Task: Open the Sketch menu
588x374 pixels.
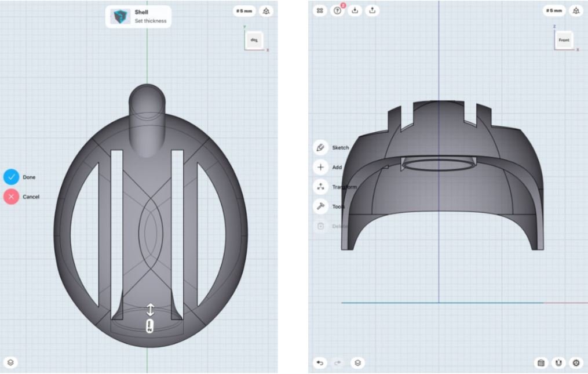Action: tap(320, 147)
